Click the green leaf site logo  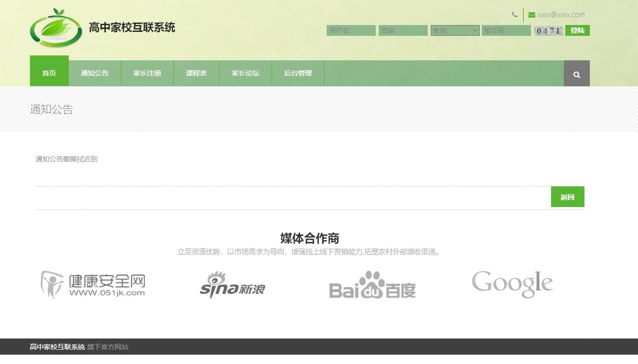(x=57, y=28)
